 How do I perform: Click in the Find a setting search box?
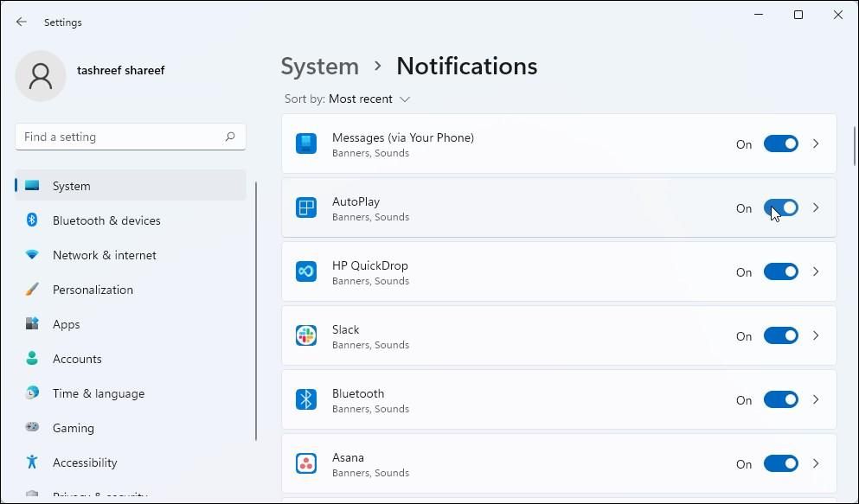pyautogui.click(x=131, y=137)
